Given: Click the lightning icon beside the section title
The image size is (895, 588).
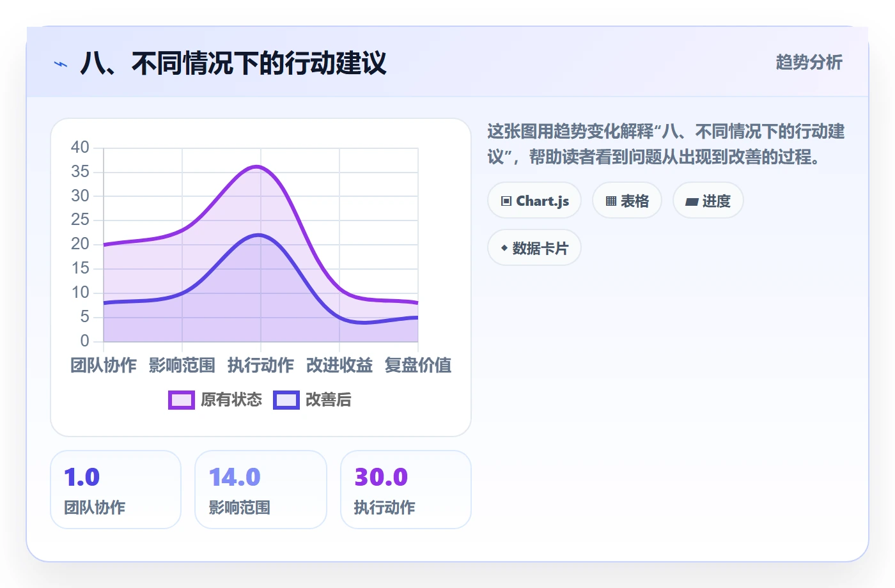Looking at the screenshot, I should click(x=61, y=64).
